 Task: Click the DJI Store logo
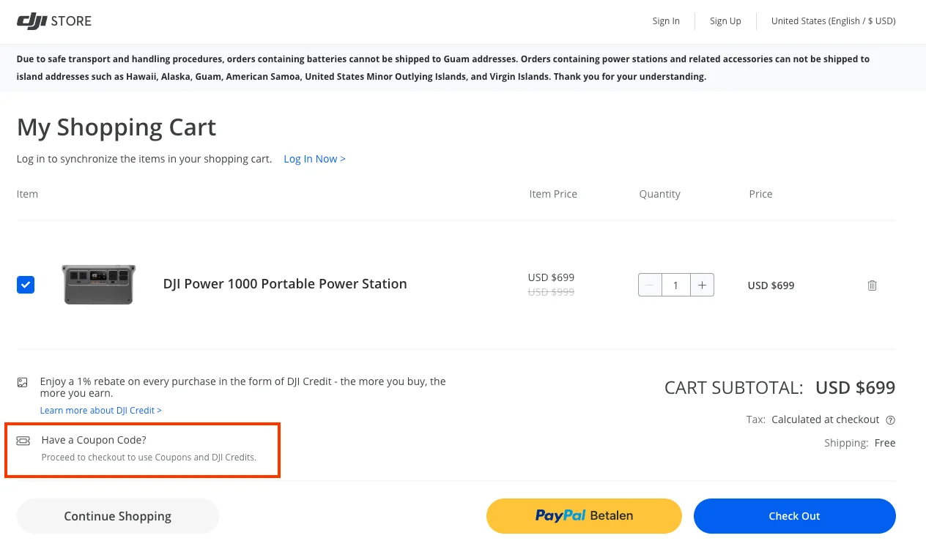tap(54, 21)
